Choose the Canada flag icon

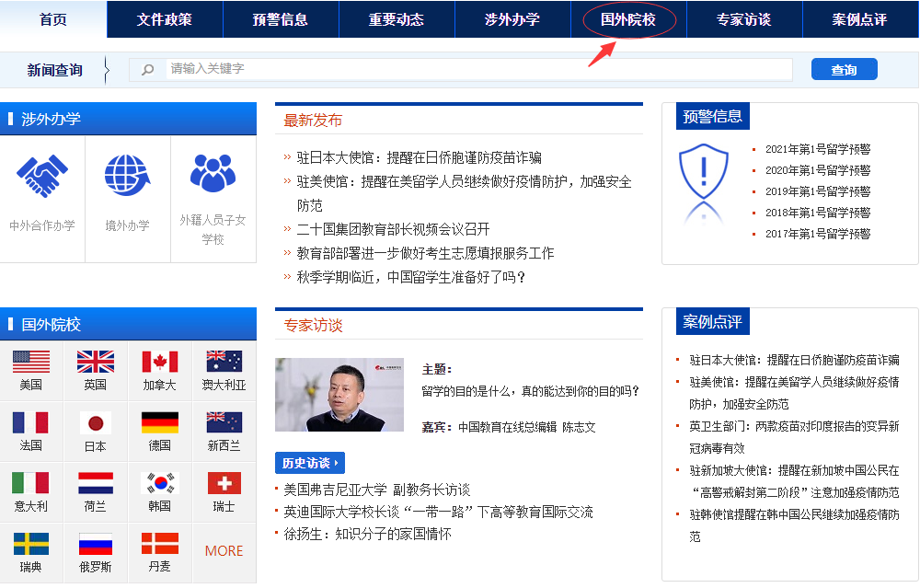[159, 362]
